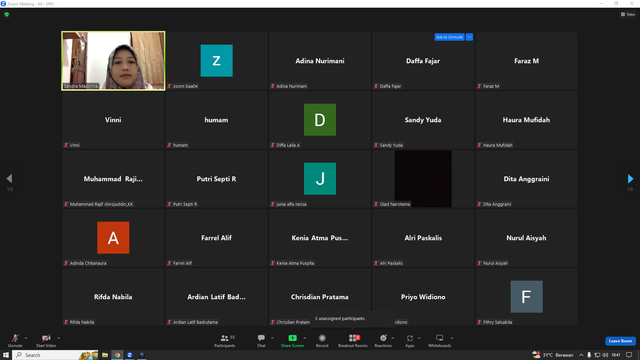The width and height of the screenshot is (640, 360).
Task: Click Glad Narotama's black video tile
Action: [423, 179]
